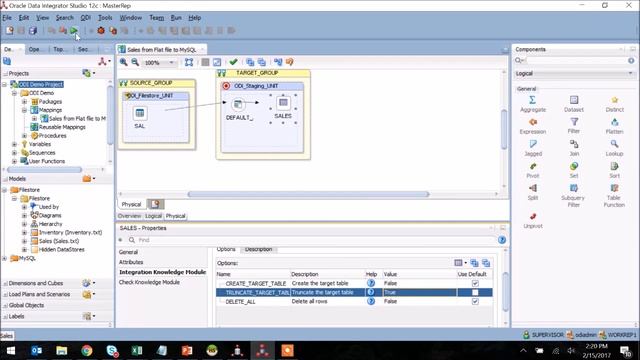Select the Set component
This screenshot has height=360, width=640.
point(574,170)
